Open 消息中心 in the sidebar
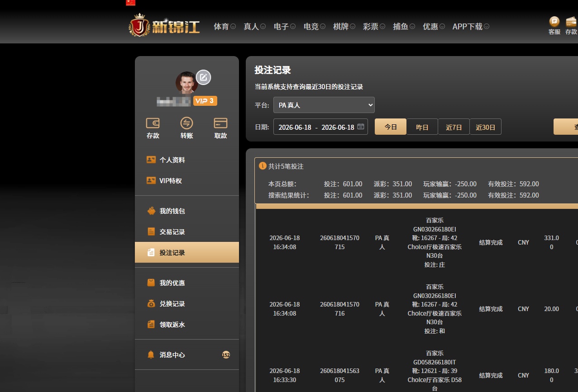 [x=186, y=355]
